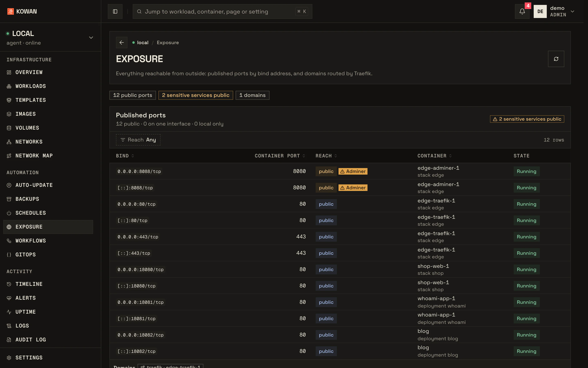Viewport: 588px width, 368px height.
Task: Click the 2 sensitive services public chip
Action: click(x=196, y=95)
